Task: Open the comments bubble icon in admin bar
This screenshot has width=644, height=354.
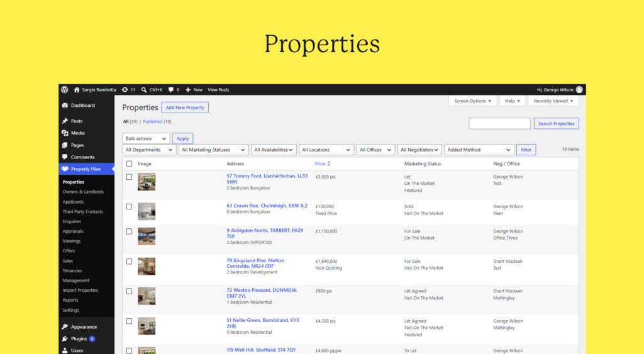Action: point(171,89)
